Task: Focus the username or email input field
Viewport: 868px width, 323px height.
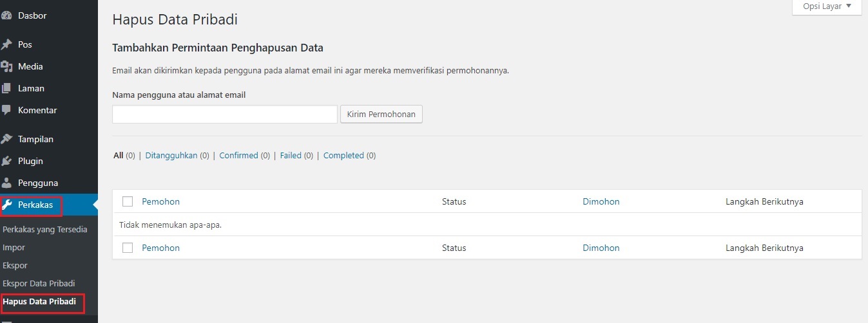Action: point(225,115)
